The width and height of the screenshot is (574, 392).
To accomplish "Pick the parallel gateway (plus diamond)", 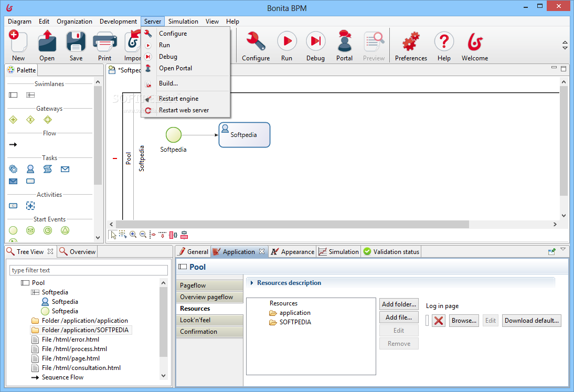I will tap(13, 120).
